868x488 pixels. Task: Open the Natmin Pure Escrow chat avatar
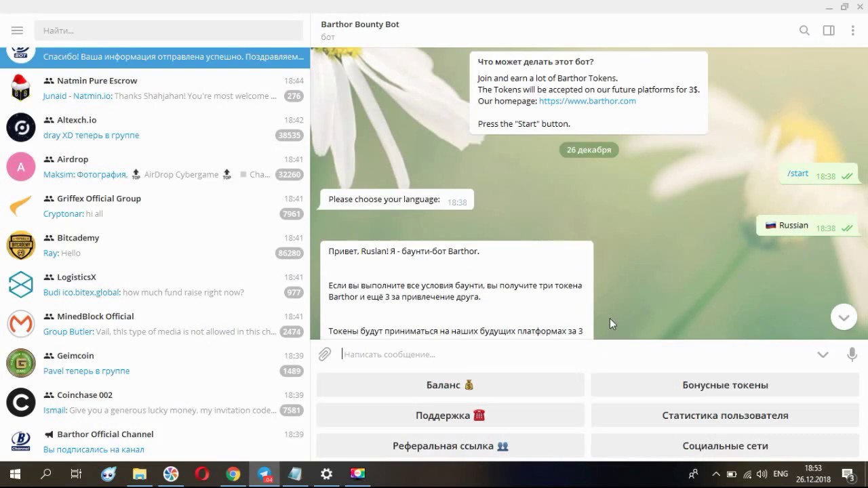21,88
